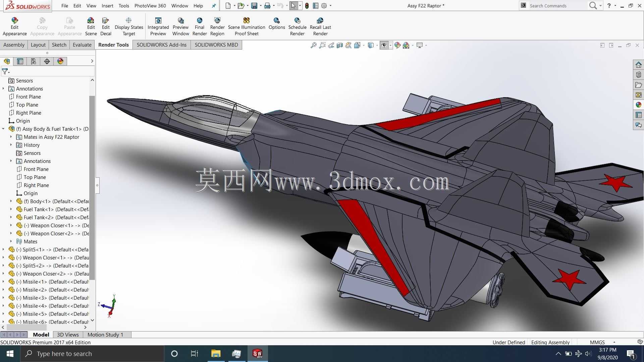The image size is (644, 362).
Task: Open the File menu
Action: (x=65, y=6)
